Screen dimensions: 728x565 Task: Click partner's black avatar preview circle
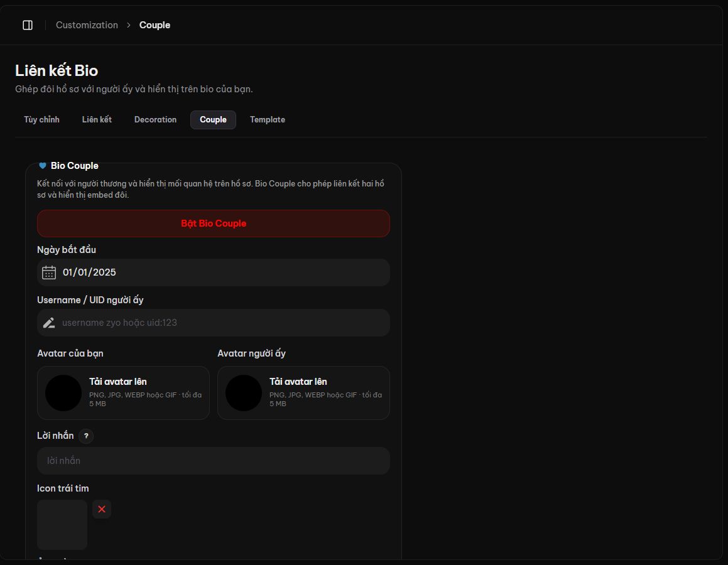tap(244, 393)
